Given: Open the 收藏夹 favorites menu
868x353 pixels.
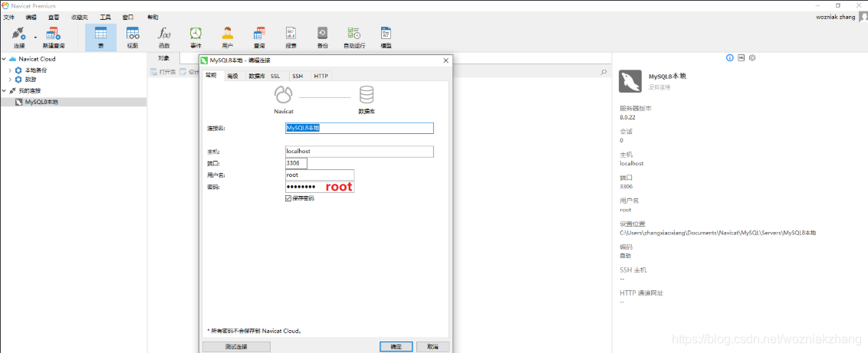Looking at the screenshot, I should tap(80, 17).
